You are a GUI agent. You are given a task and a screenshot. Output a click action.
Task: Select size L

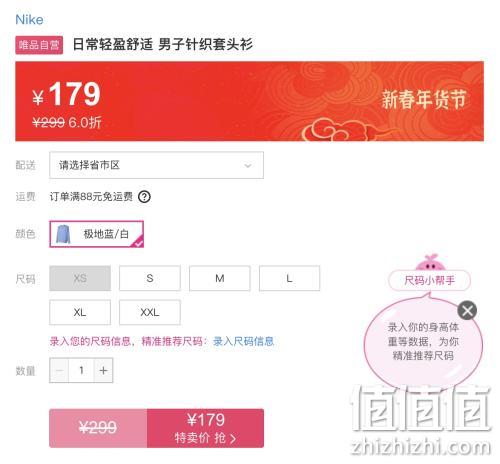click(x=289, y=278)
